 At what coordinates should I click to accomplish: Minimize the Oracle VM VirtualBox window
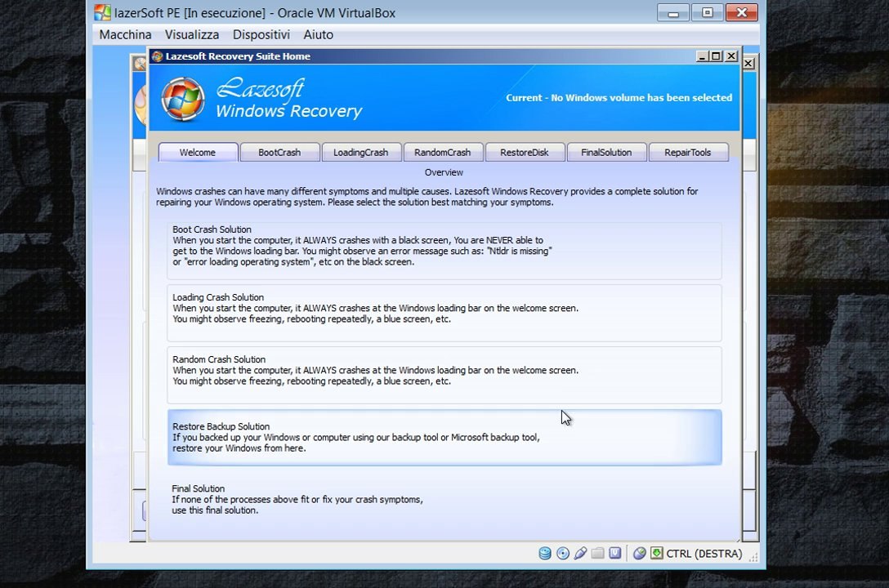tap(673, 12)
